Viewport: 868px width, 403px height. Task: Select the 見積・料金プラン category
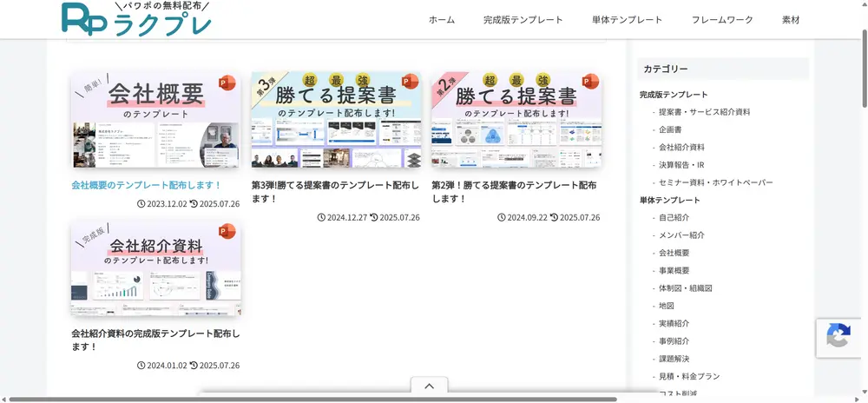click(689, 376)
